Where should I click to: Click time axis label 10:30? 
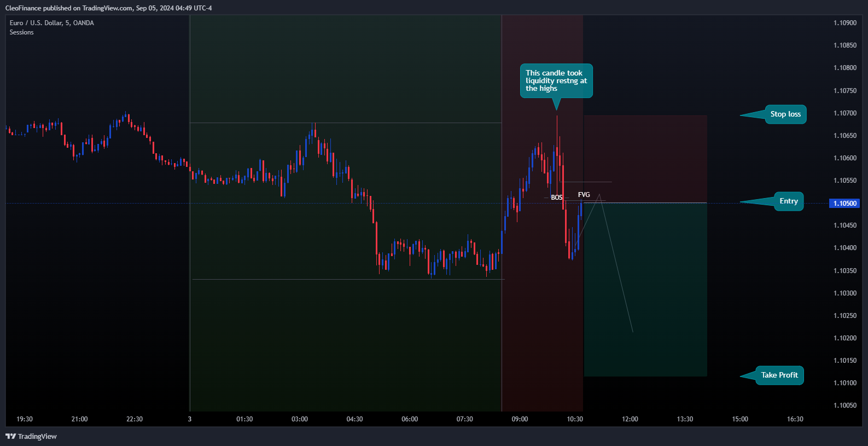click(575, 419)
